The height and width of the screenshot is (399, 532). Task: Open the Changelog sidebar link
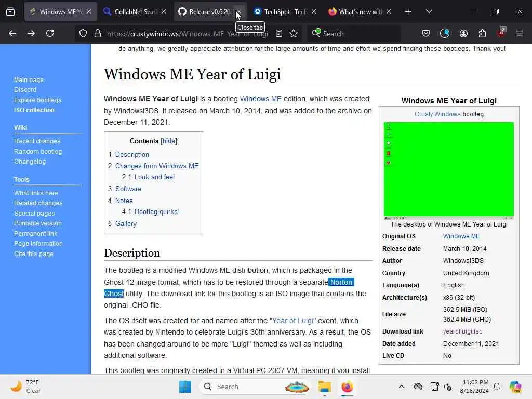pyautogui.click(x=30, y=162)
